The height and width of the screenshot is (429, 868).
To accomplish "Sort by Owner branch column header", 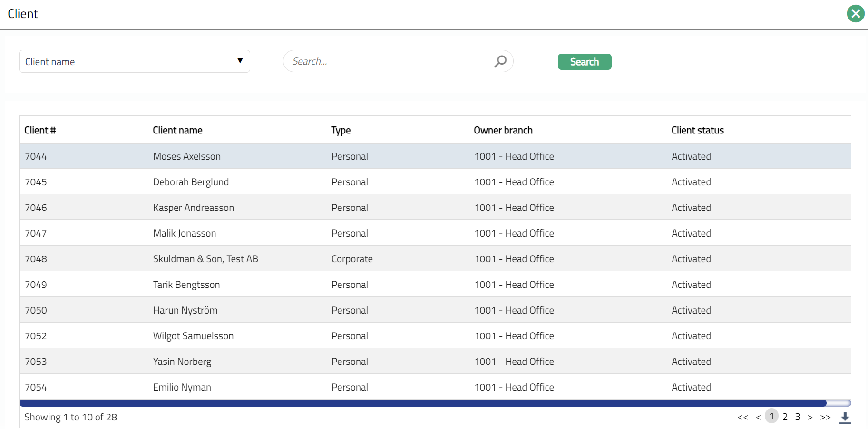I will pos(503,130).
